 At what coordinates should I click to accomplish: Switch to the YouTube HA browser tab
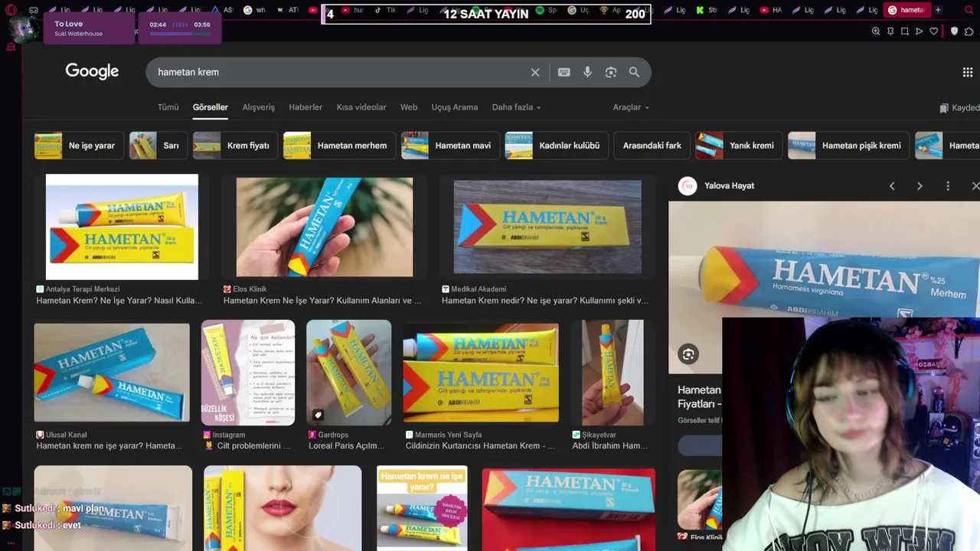pyautogui.click(x=771, y=10)
